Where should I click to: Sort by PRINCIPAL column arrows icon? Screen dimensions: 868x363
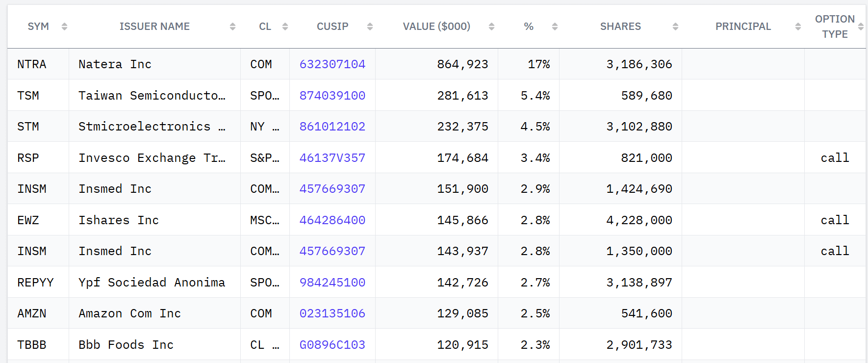798,26
